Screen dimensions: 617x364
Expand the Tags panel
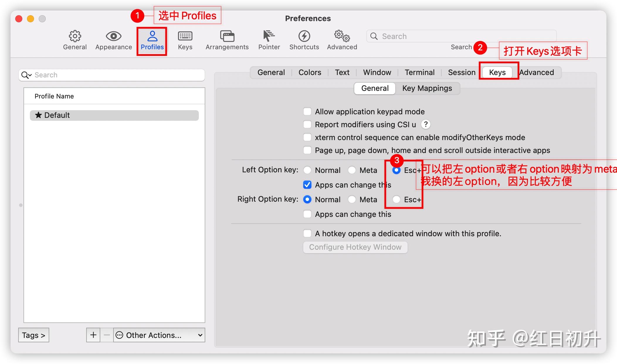pos(33,335)
